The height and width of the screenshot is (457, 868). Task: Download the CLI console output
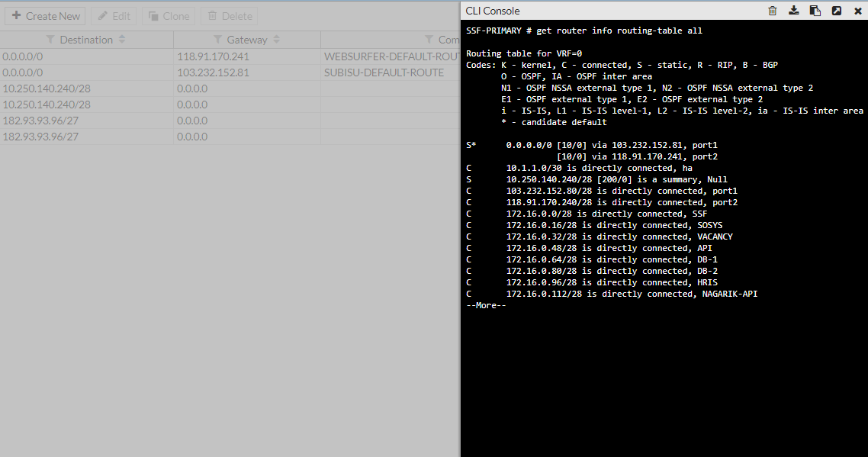click(794, 11)
